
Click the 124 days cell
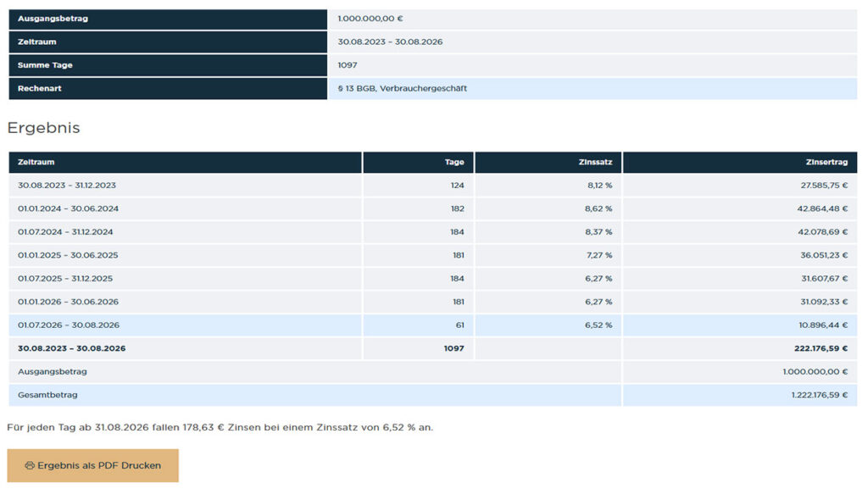click(457, 186)
